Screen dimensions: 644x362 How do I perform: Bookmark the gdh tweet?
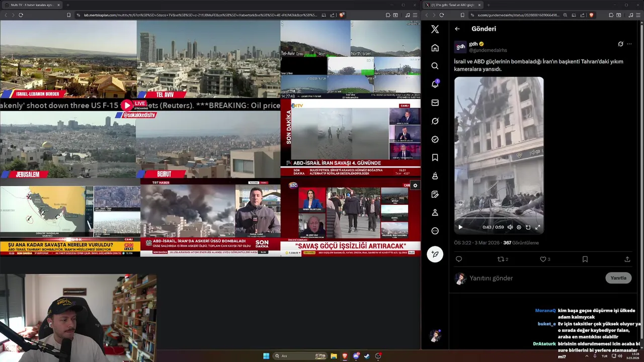pyautogui.click(x=585, y=259)
